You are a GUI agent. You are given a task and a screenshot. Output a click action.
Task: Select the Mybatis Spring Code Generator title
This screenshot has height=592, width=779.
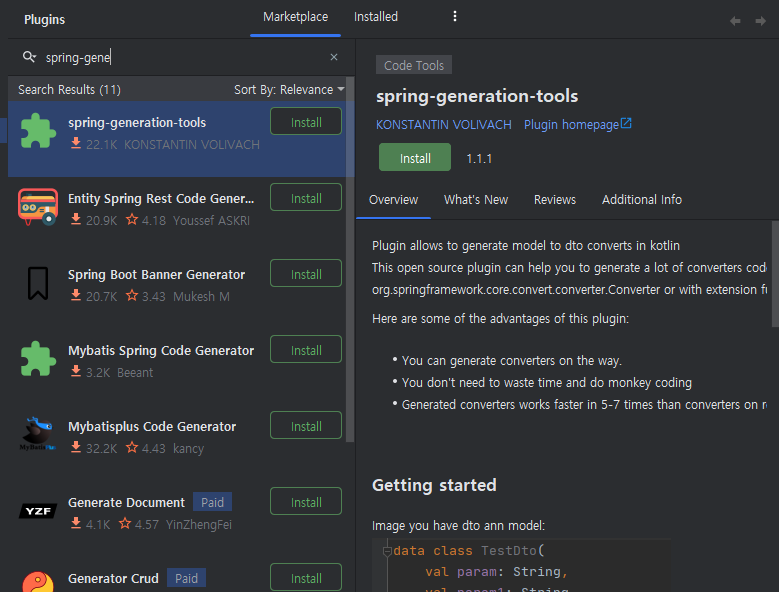(x=161, y=350)
